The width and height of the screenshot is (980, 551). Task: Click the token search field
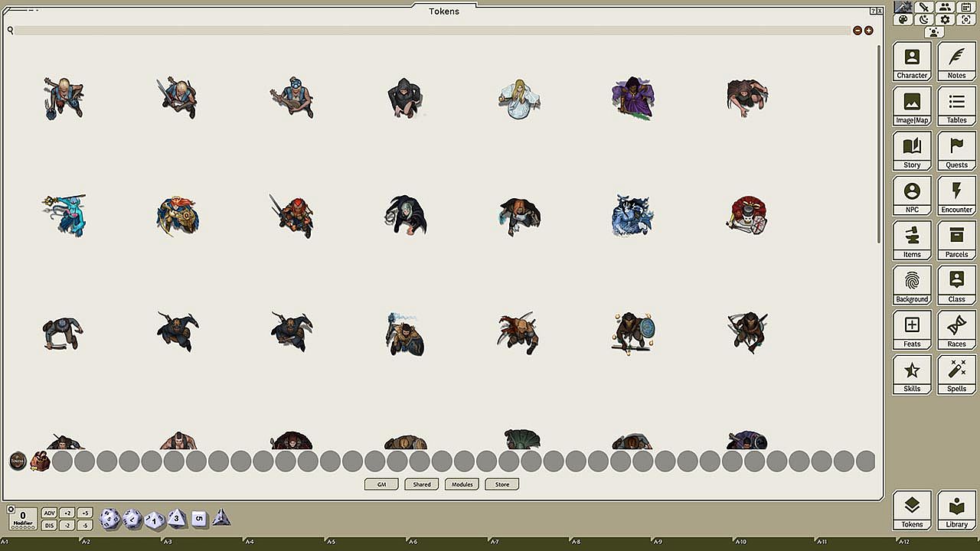(433, 31)
